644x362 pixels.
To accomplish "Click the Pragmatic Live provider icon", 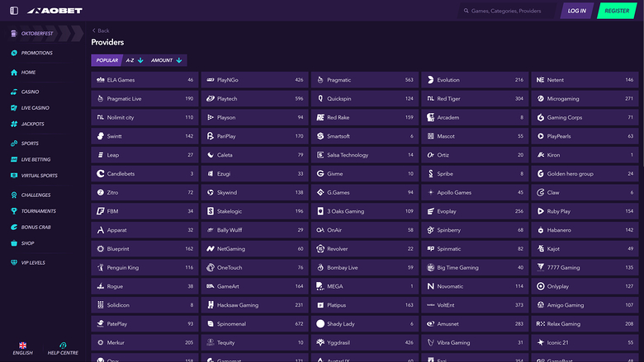I will pyautogui.click(x=100, y=99).
